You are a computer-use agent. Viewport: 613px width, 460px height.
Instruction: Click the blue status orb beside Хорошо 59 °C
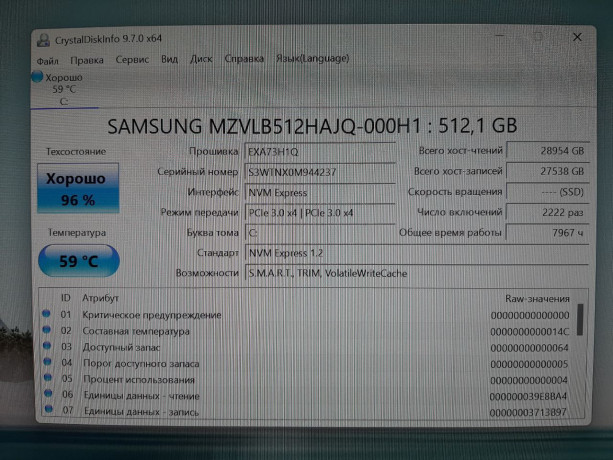[37, 76]
